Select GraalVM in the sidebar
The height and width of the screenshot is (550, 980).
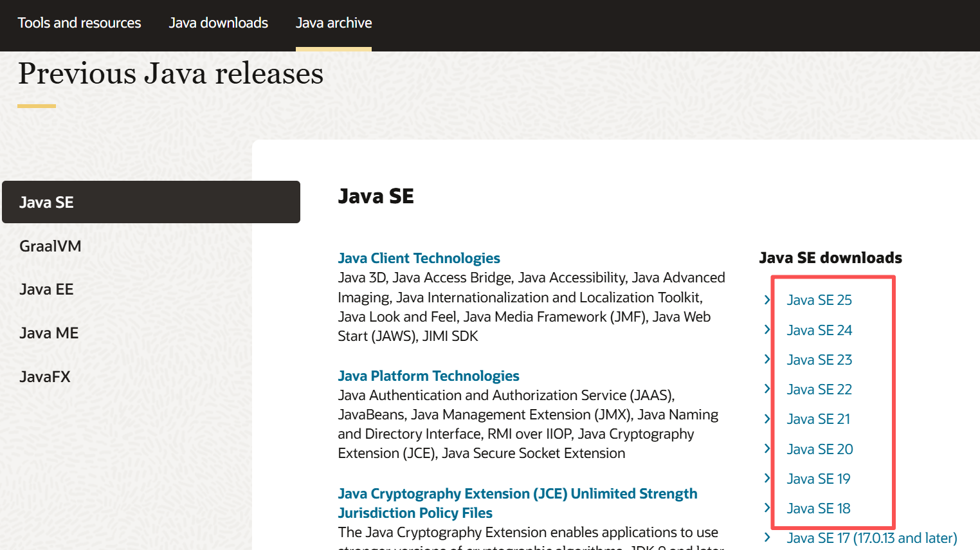click(50, 246)
